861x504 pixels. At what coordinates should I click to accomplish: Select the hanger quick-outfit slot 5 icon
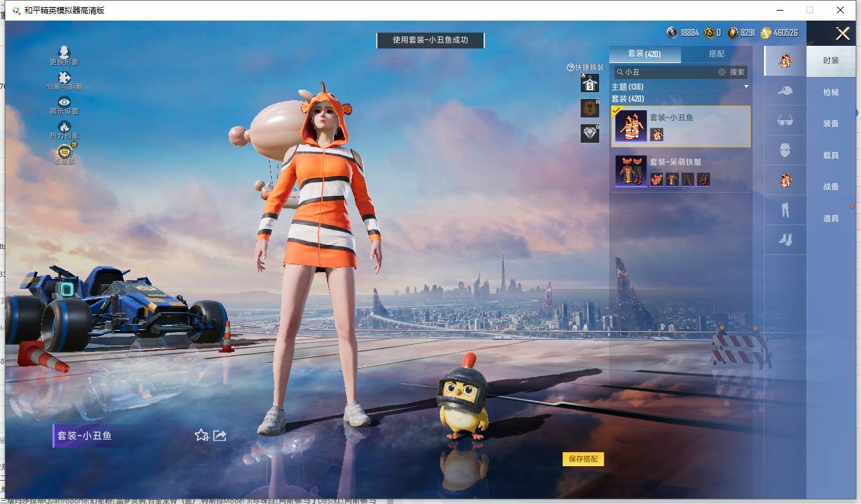point(589,83)
